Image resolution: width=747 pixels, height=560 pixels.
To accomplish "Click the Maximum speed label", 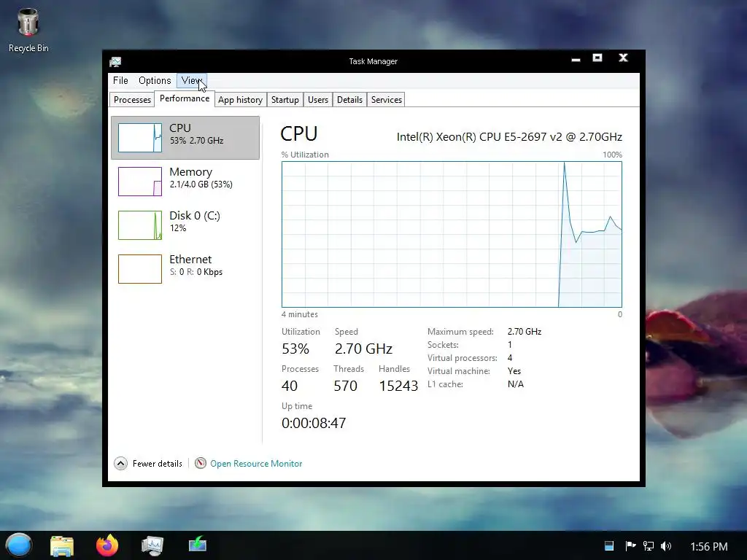I will click(460, 332).
